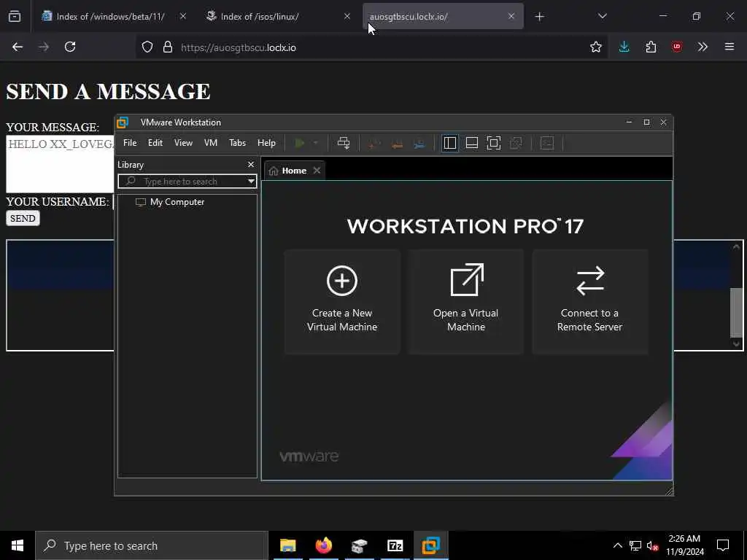This screenshot has height=560, width=747.
Task: Click Connect to a Remote Server
Action: [589, 302]
